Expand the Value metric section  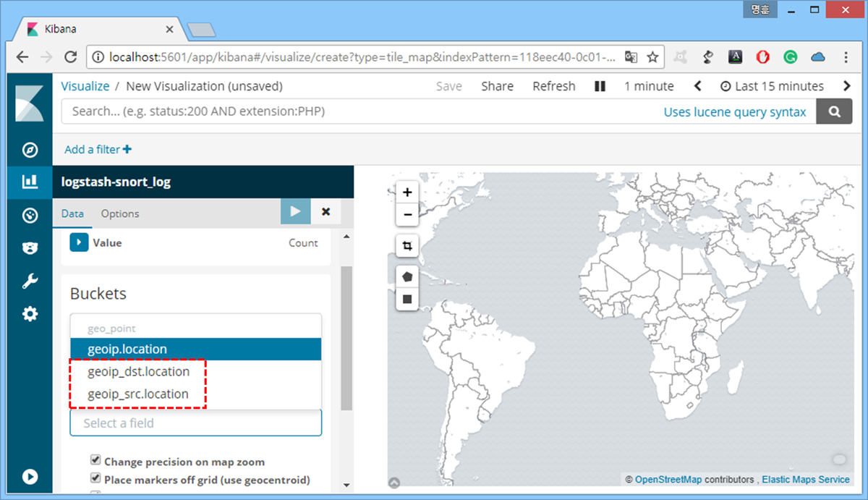point(79,242)
